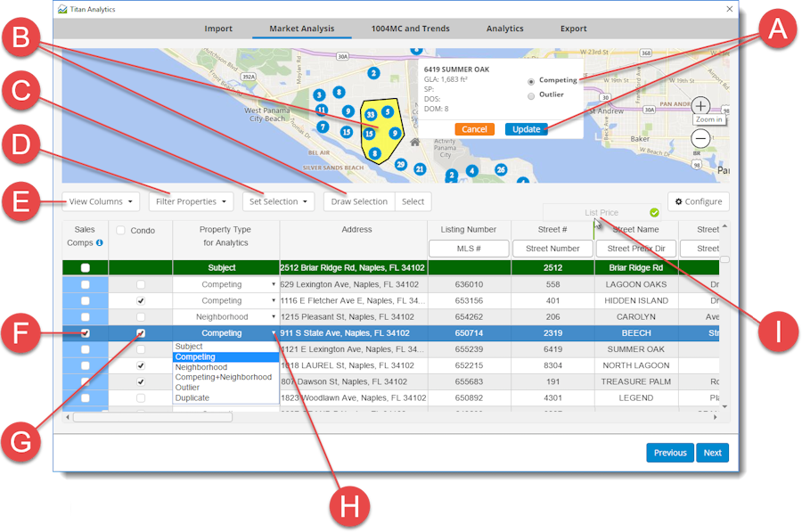The image size is (802, 532).
Task: Select the Competing radio button in map popup
Action: pos(531,81)
